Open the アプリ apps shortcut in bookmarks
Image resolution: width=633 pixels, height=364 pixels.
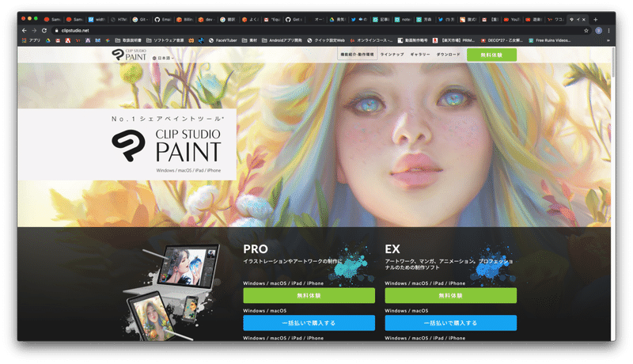tap(32, 40)
